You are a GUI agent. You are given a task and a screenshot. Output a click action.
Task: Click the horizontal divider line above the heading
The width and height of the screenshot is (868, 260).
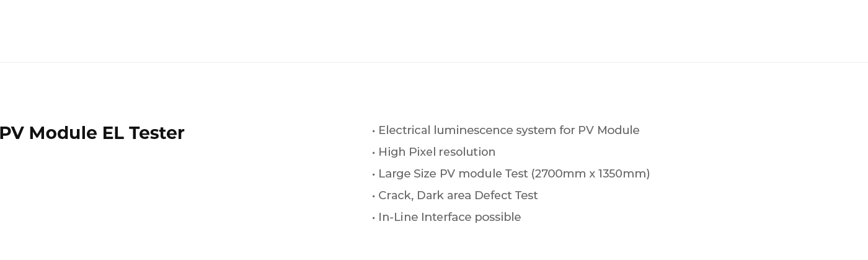tap(434, 62)
